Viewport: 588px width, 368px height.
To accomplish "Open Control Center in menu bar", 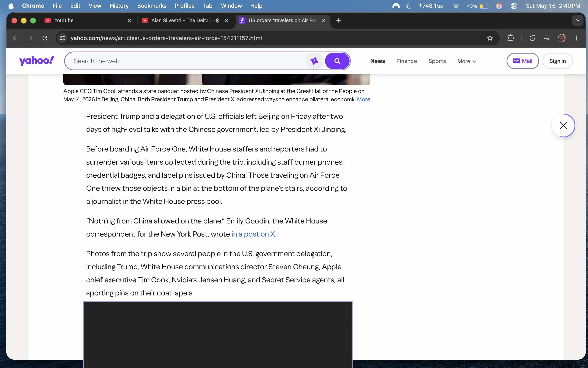I will tap(514, 6).
